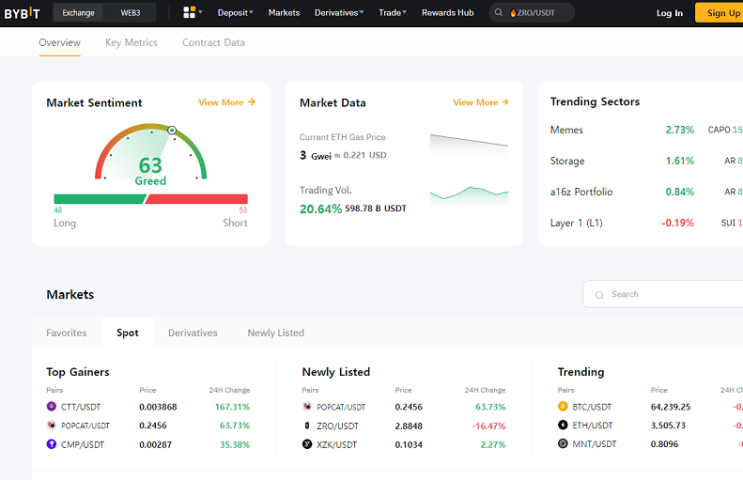The width and height of the screenshot is (743, 480).
Task: Click the 64,239.25 BTC price
Action: (x=671, y=407)
